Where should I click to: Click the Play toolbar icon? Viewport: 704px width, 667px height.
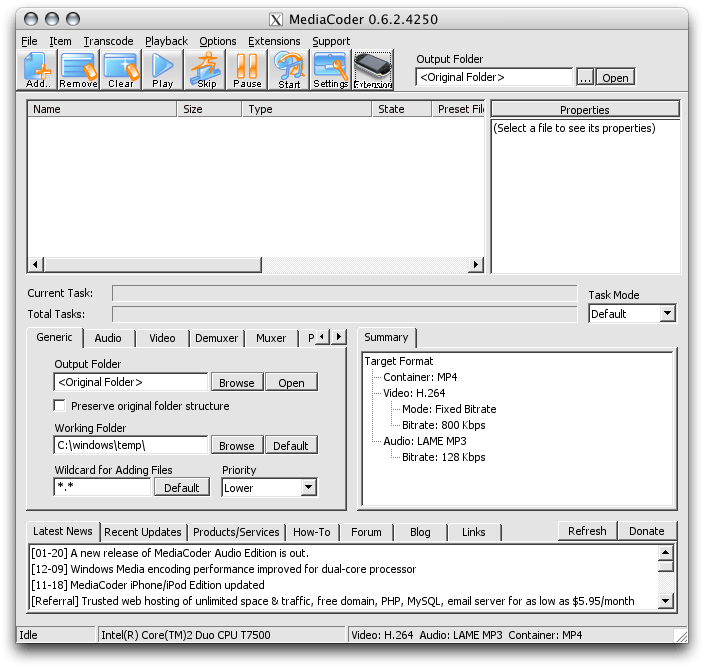pyautogui.click(x=162, y=70)
